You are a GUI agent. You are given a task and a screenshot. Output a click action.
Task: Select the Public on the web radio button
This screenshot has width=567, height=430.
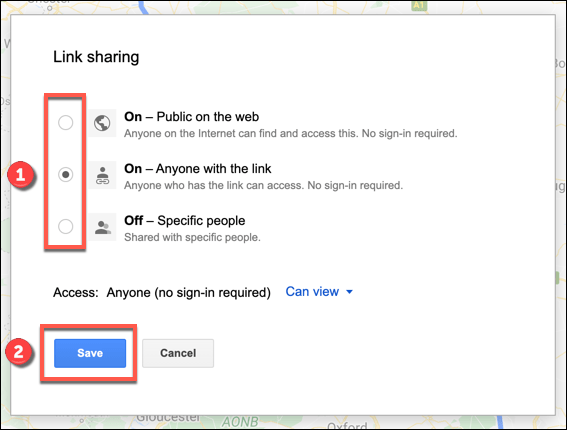pyautogui.click(x=65, y=123)
